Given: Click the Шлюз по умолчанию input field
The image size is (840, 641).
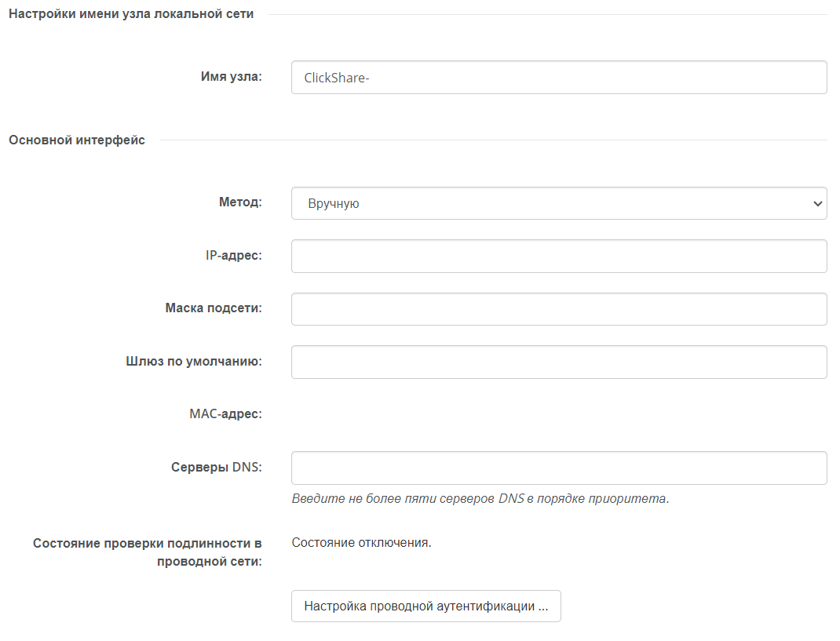Looking at the screenshot, I should 559,362.
